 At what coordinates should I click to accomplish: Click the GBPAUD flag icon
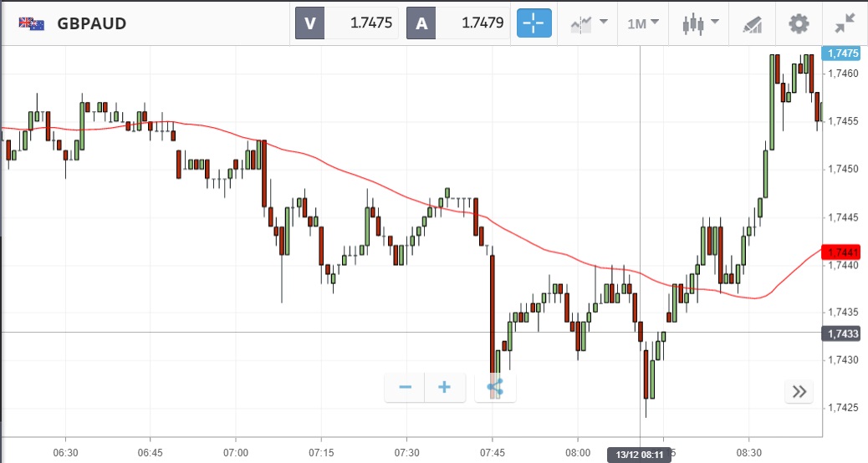coord(32,23)
